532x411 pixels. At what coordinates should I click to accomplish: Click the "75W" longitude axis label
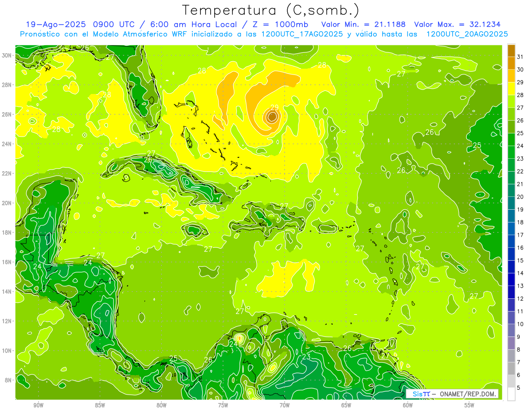tap(223, 405)
